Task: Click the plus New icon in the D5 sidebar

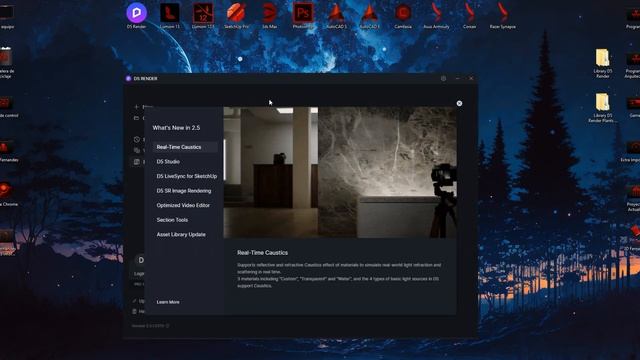Action: [x=136, y=107]
